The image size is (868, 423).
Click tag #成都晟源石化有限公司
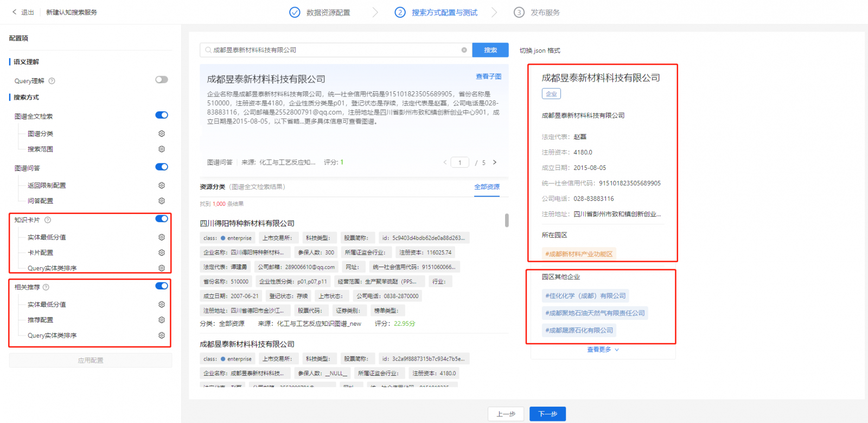click(579, 330)
